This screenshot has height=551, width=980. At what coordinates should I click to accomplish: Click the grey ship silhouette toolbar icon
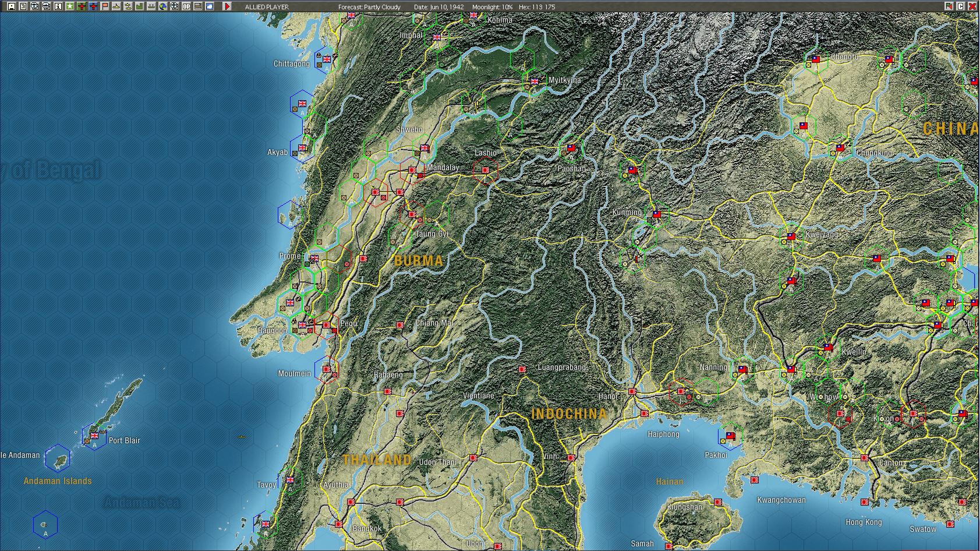tap(151, 6)
